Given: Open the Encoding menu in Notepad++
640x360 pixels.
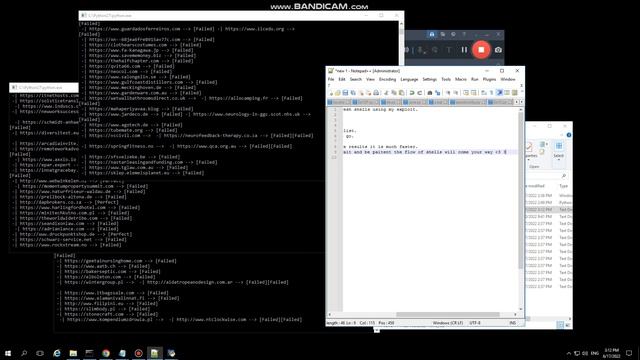Looking at the screenshot, I should 387,79.
